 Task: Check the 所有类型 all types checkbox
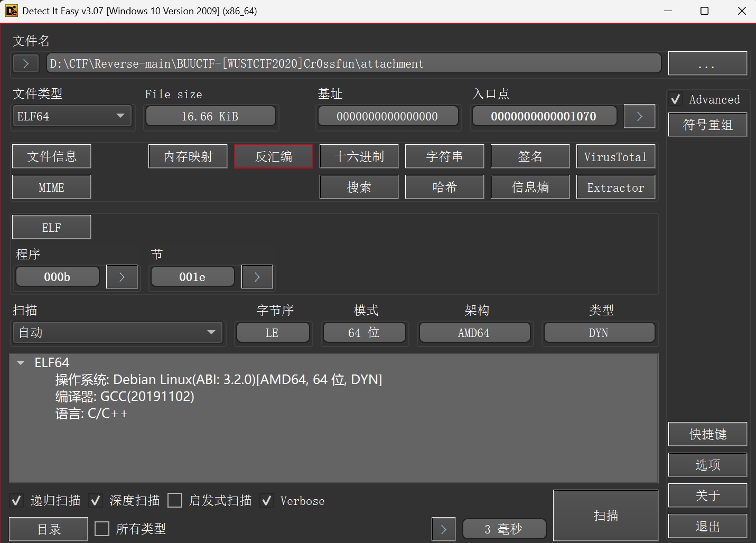pyautogui.click(x=102, y=529)
